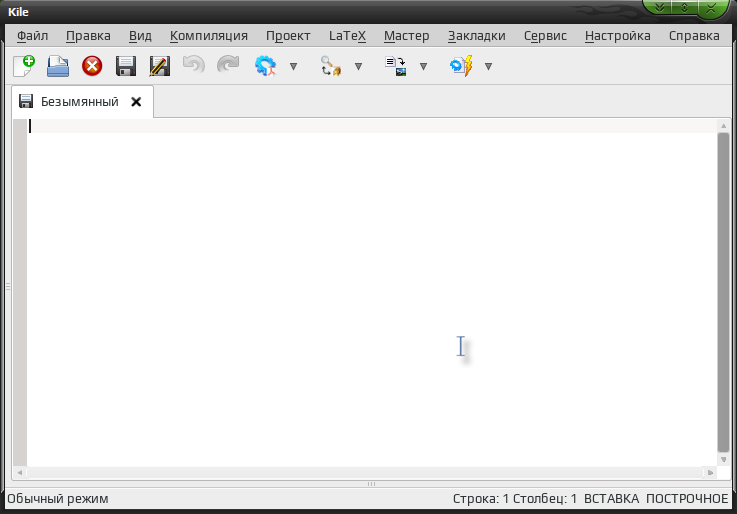Click the vertical scrollbar handle

(x=723, y=292)
